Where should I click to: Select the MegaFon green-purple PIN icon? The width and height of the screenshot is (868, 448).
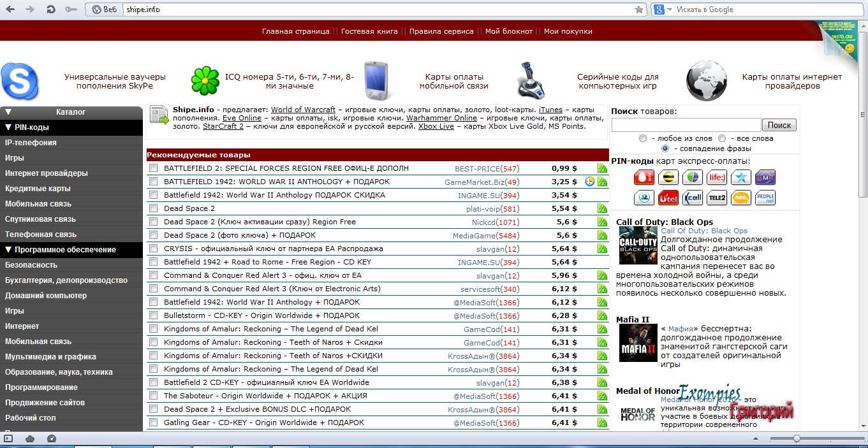tap(693, 177)
